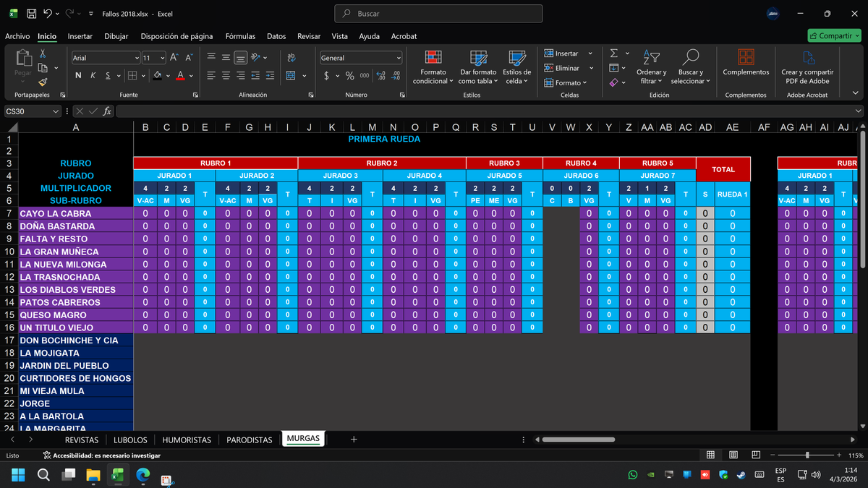Apply percent style format

(349, 75)
